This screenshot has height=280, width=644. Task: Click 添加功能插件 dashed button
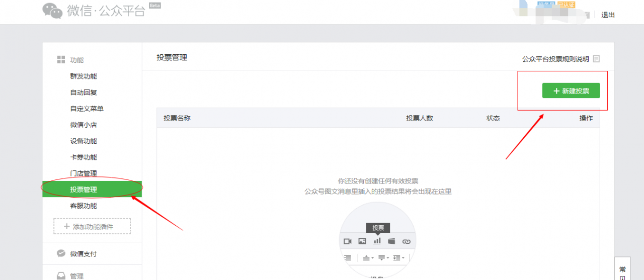coord(92,226)
